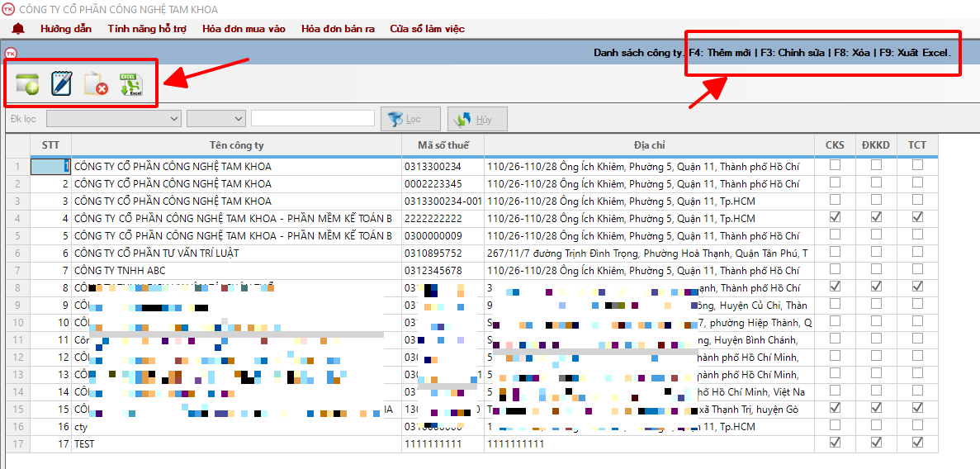Screen dimensions: 980x469
Task: Click the TK logo in title bar
Action: [8, 9]
